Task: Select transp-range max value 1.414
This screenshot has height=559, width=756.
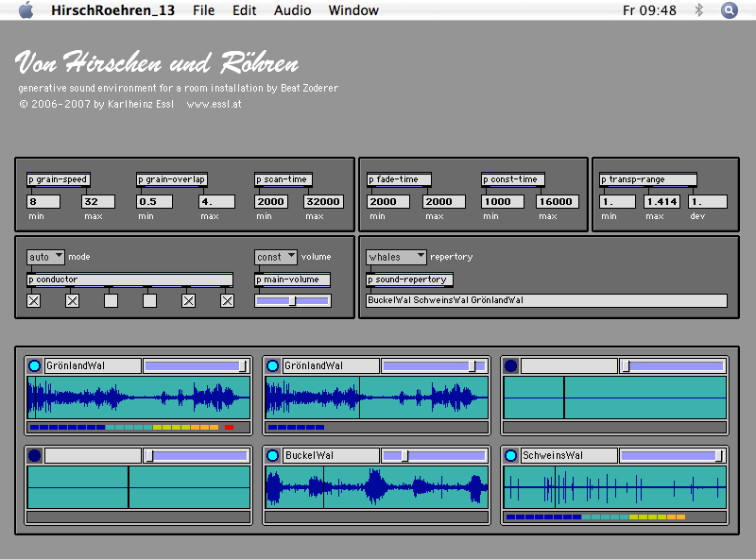Action: point(662,201)
